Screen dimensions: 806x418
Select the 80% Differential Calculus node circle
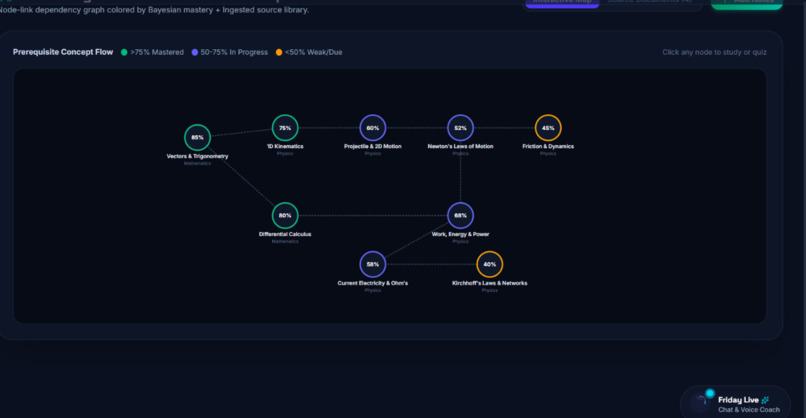(285, 215)
